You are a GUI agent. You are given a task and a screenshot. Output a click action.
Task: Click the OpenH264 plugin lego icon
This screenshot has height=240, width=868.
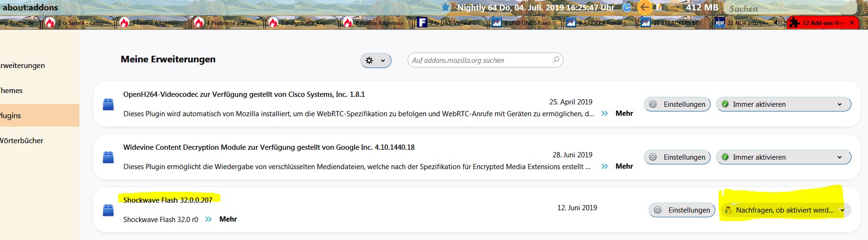[108, 104]
